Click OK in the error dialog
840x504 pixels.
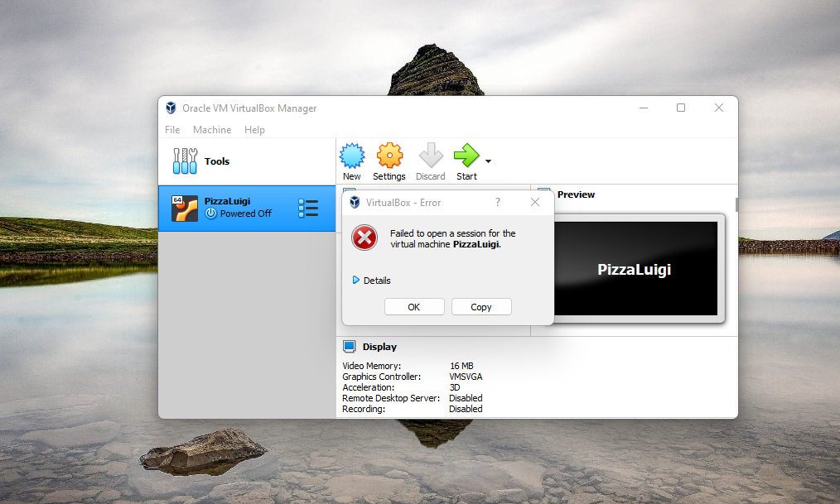click(414, 306)
